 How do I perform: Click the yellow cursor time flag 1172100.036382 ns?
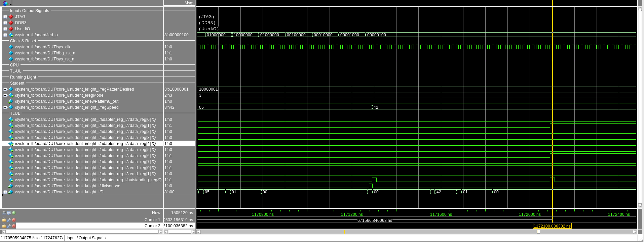552,226
